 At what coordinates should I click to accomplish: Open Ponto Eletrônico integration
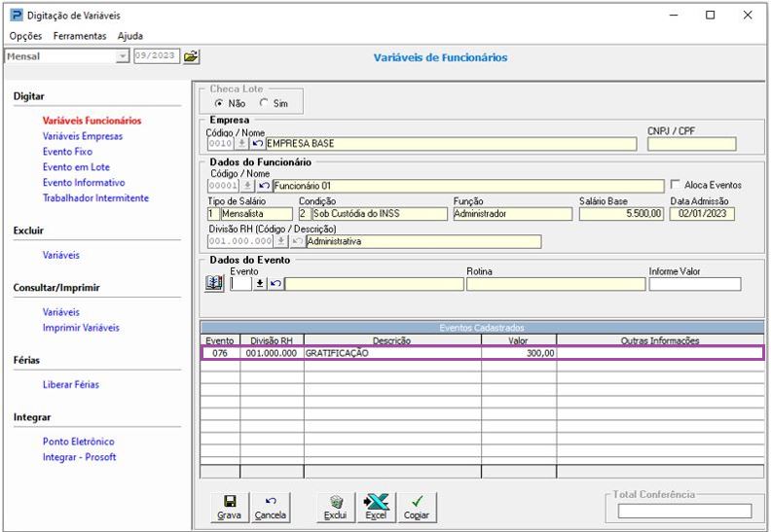point(78,442)
